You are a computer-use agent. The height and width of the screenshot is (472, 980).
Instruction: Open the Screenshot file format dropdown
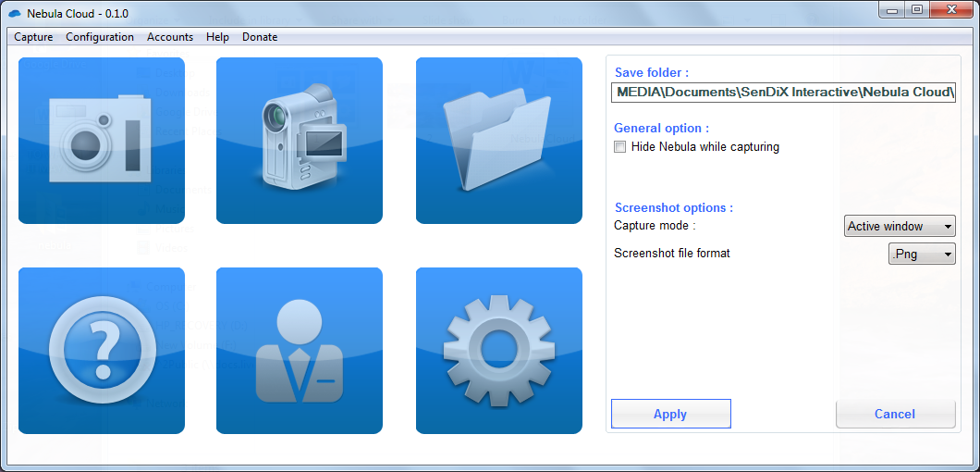922,254
